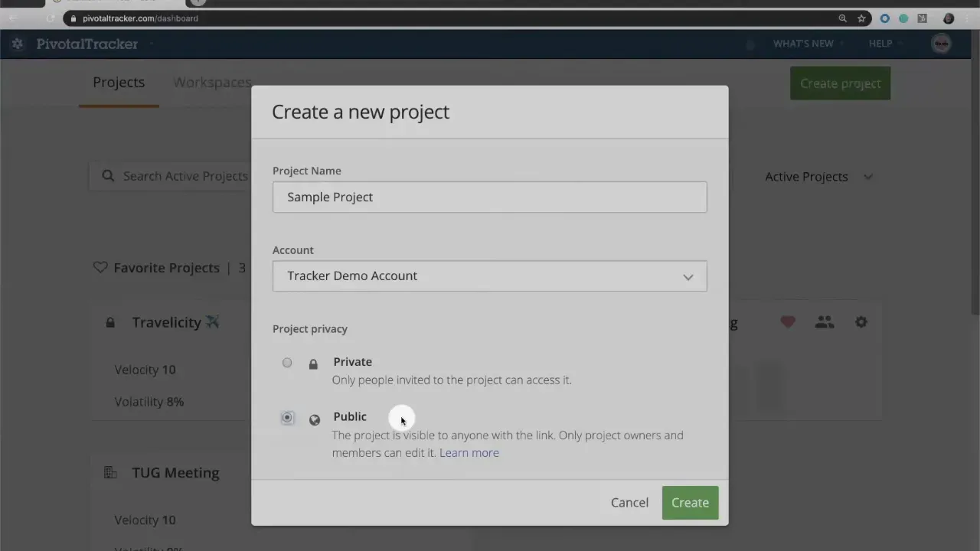Click inside the Project Name field
980x551 pixels.
click(489, 197)
